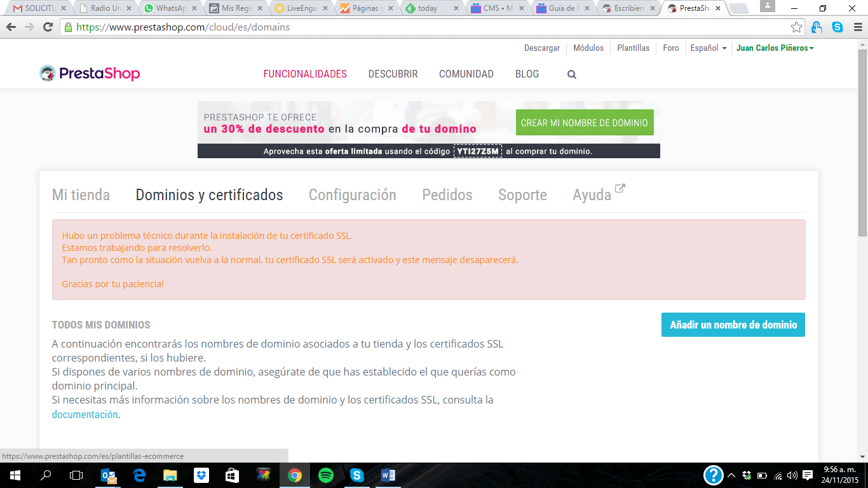868x488 pixels.
Task: Show hidden system tray icons
Action: [x=731, y=475]
